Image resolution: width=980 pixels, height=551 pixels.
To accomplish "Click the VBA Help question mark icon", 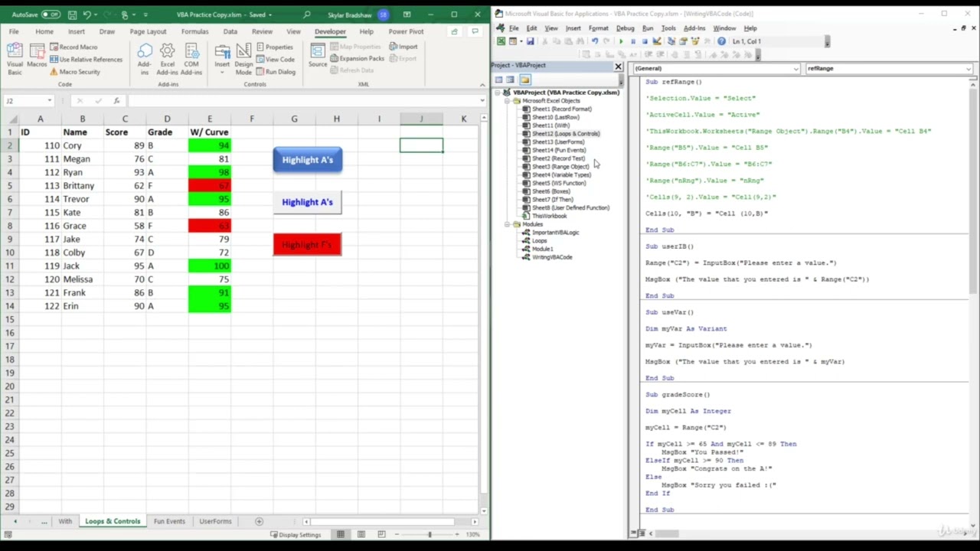I will pyautogui.click(x=722, y=41).
